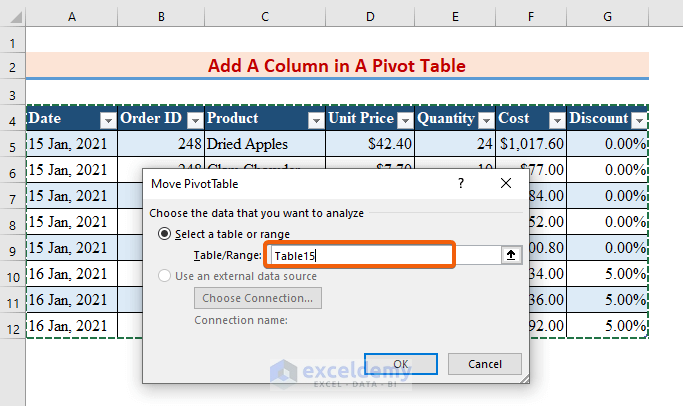Expand the Quantity column filter arrow
The width and height of the screenshot is (683, 406).
click(485, 120)
